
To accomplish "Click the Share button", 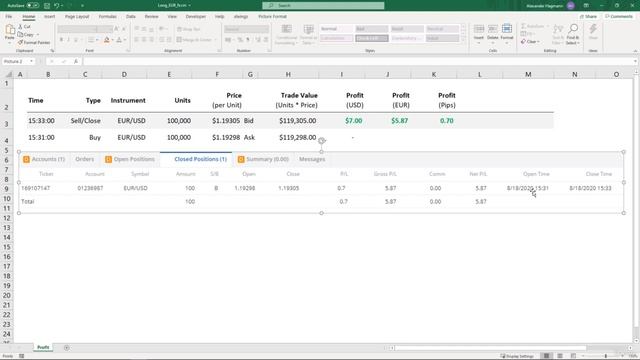I will click(x=588, y=17).
